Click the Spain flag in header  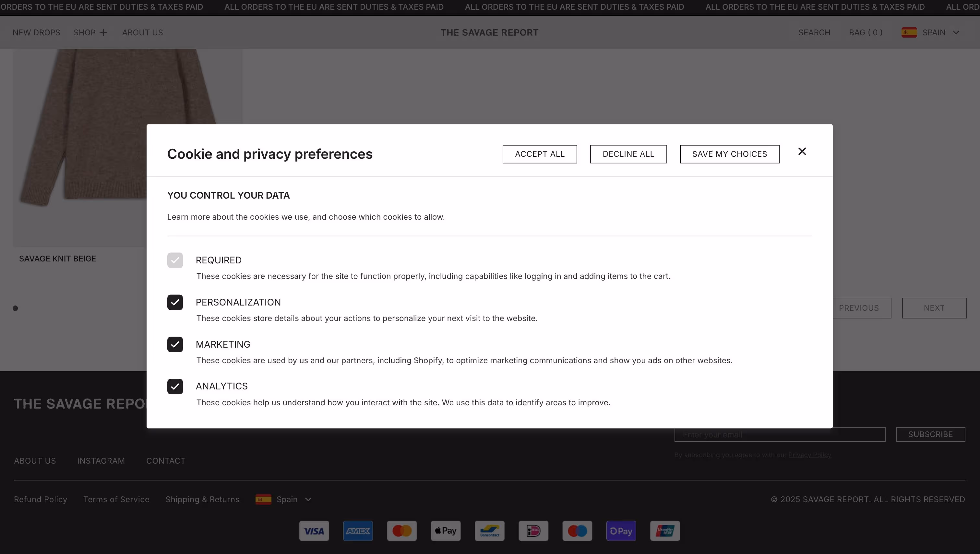pyautogui.click(x=909, y=32)
